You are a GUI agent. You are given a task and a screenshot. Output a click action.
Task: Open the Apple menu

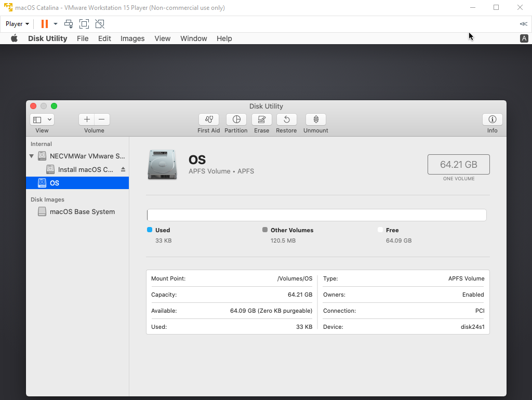click(14, 38)
